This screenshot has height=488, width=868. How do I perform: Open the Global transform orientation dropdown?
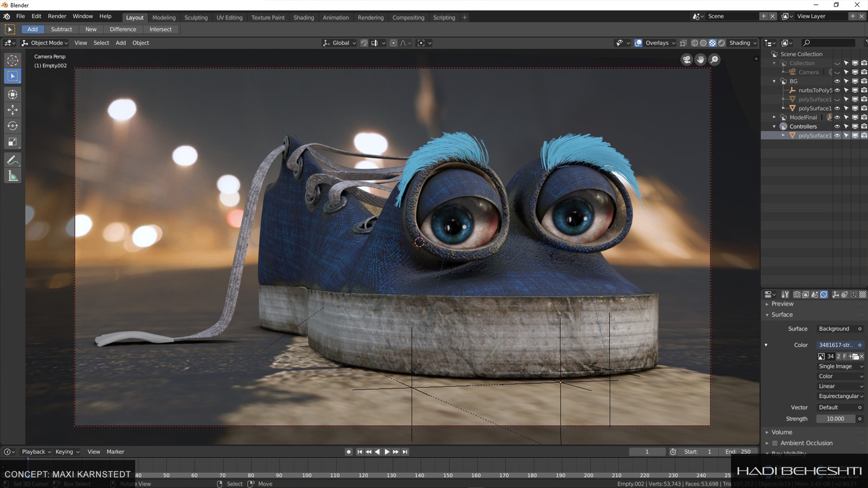tap(340, 43)
